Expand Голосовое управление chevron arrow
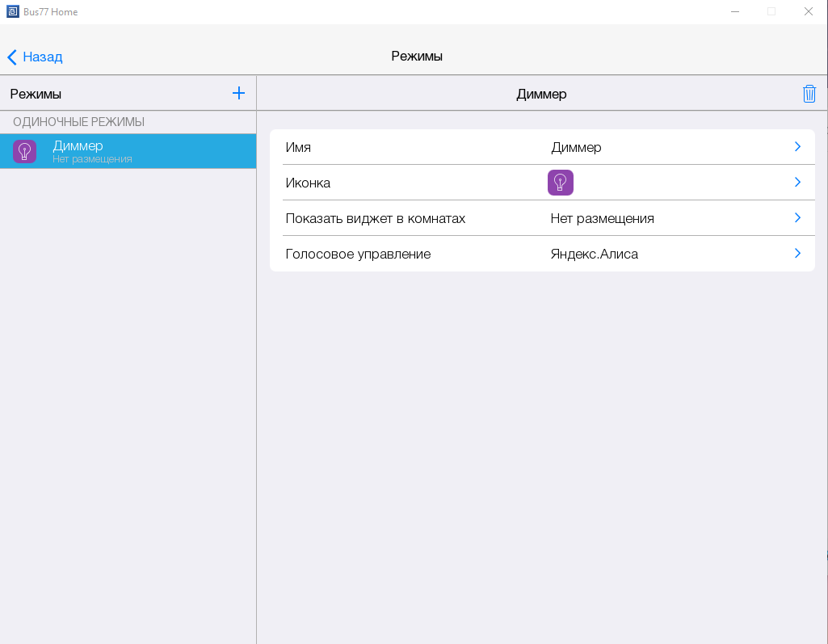The height and width of the screenshot is (644, 828). [x=796, y=254]
